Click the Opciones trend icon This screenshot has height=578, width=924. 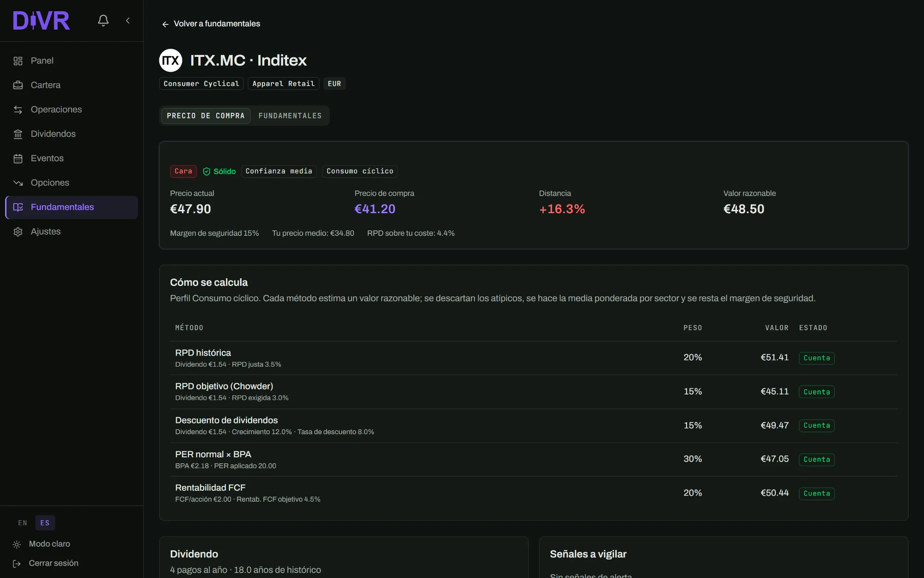18,183
